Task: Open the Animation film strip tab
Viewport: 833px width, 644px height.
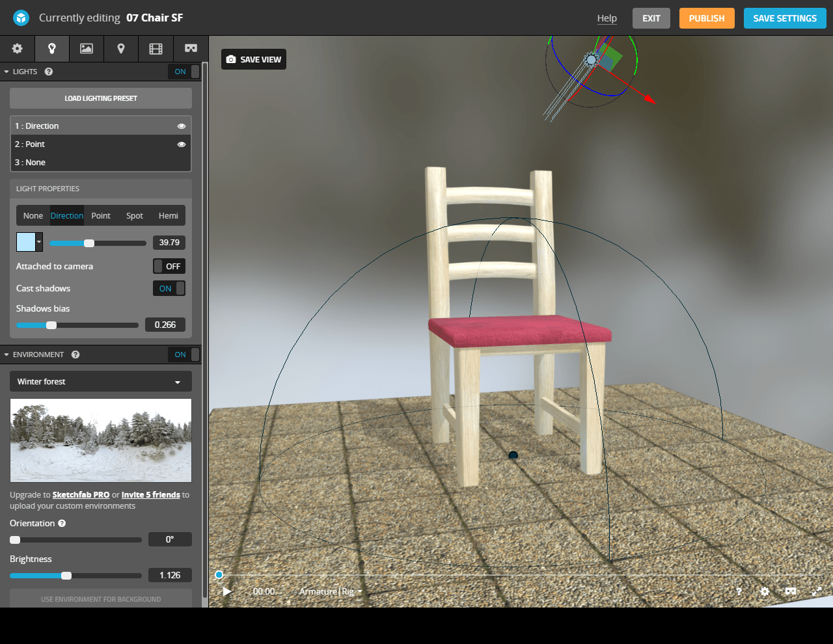Action: click(156, 49)
